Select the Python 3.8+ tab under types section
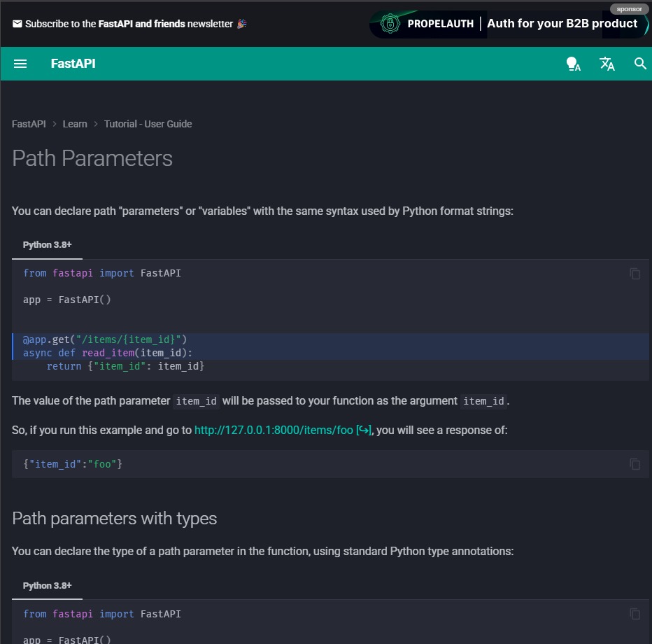 47,585
